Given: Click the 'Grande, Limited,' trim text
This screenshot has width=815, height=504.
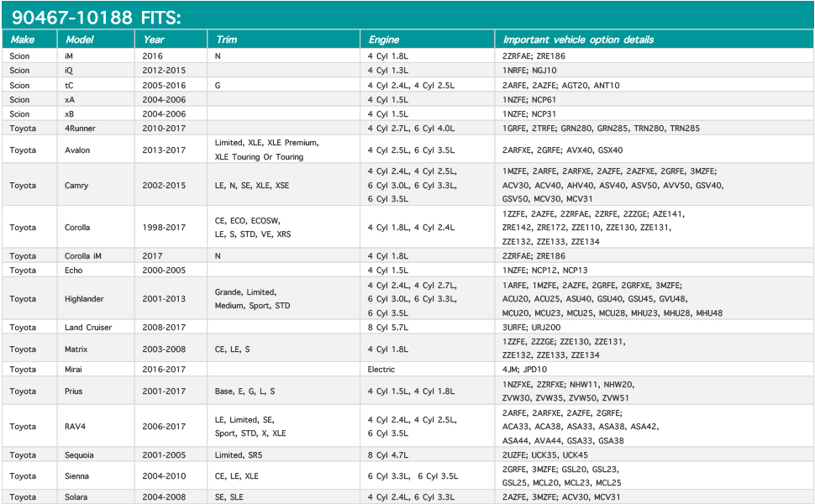Looking at the screenshot, I should pos(245,292).
